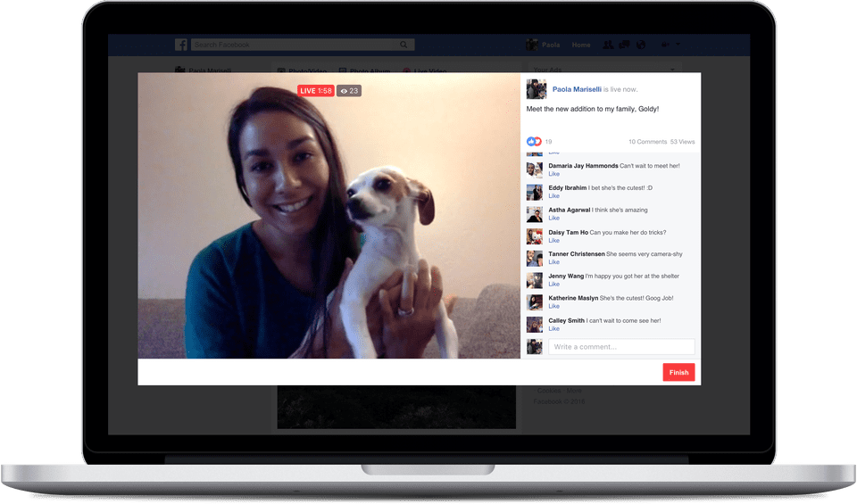Screen dimensions: 857x504
Task: Expand the Your Ads dropdown arrow
Action: pos(672,70)
